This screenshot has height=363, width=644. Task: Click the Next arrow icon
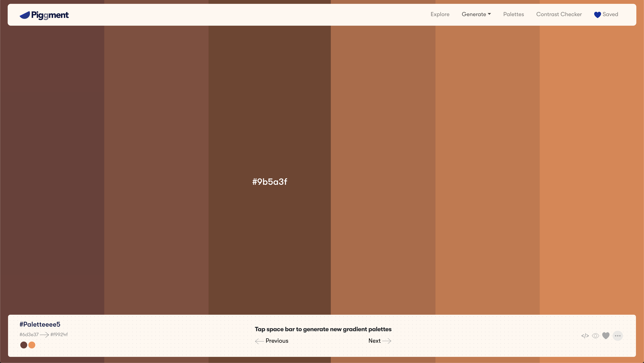(387, 341)
